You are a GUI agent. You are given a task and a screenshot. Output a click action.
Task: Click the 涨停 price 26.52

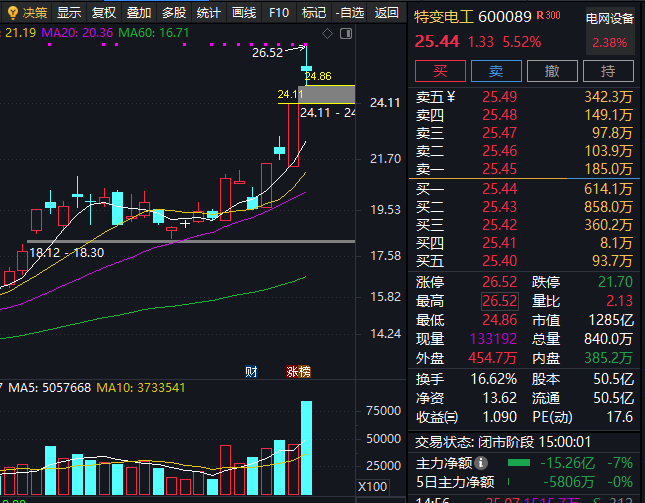point(499,282)
